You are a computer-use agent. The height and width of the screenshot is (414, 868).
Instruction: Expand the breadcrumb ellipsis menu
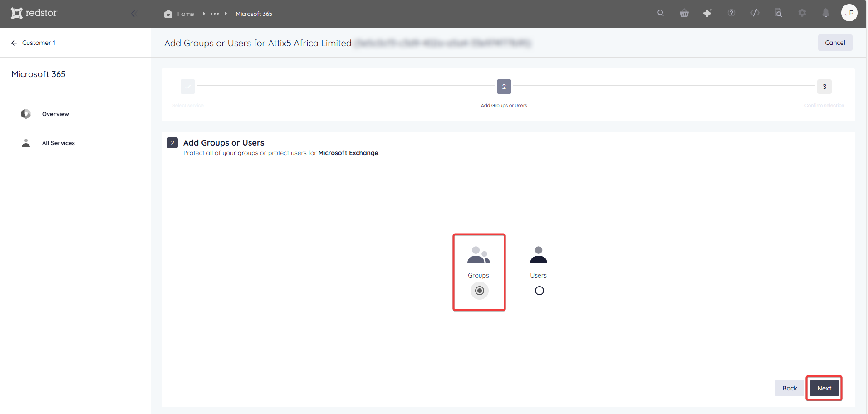[215, 14]
